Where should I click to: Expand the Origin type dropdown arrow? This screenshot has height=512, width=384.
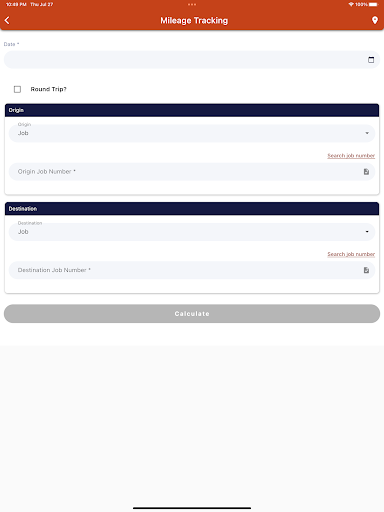[367, 133]
